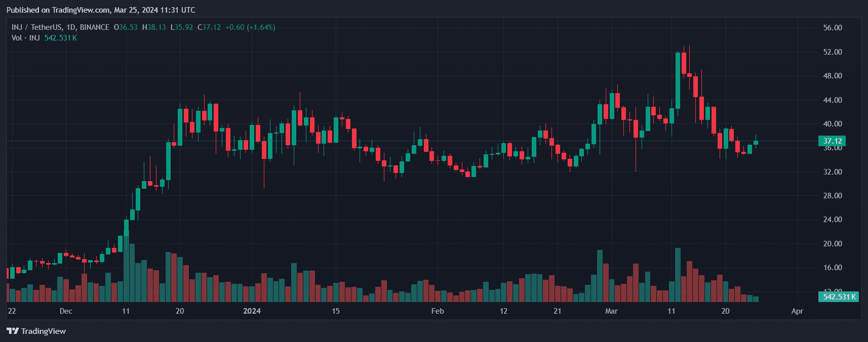Click the +0.60 (+1.64%) change value in the legend

[x=250, y=27]
